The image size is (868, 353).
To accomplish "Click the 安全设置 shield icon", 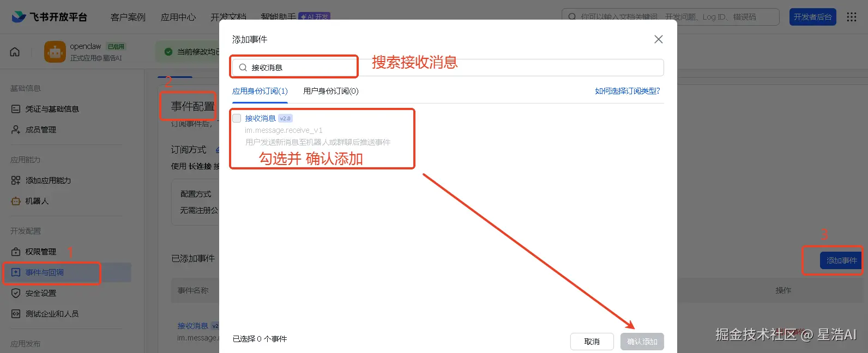I will [x=16, y=293].
